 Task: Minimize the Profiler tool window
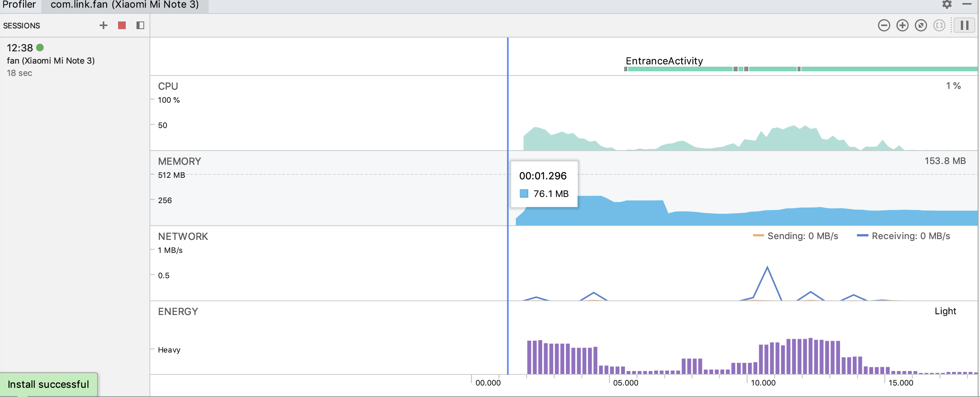coord(967,4)
